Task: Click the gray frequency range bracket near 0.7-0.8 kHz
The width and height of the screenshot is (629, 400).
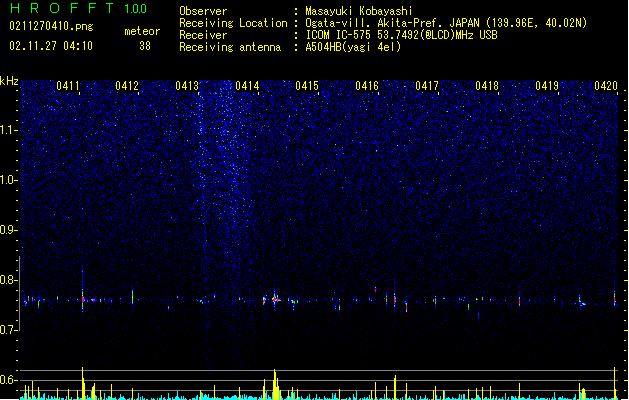Action: tap(19, 293)
